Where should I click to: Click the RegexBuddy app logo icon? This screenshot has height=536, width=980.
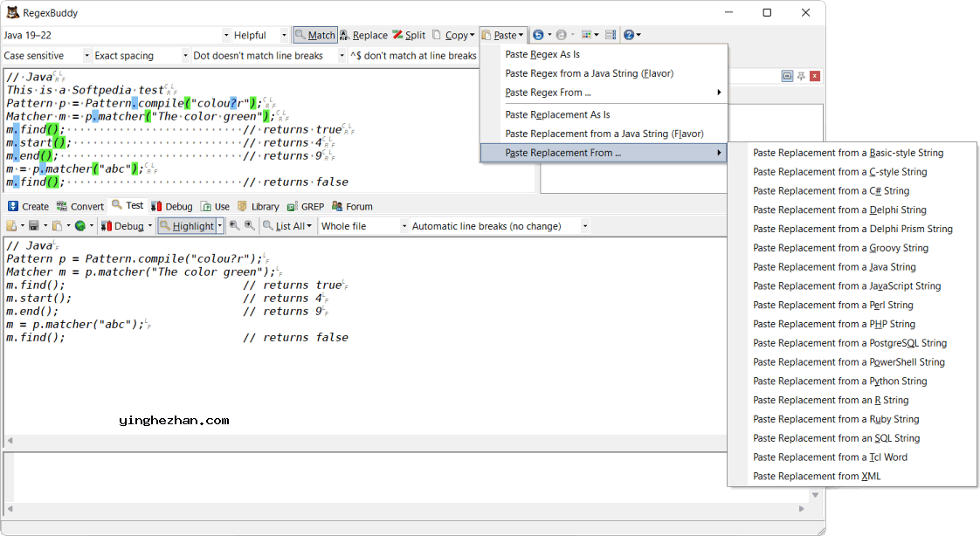12,12
